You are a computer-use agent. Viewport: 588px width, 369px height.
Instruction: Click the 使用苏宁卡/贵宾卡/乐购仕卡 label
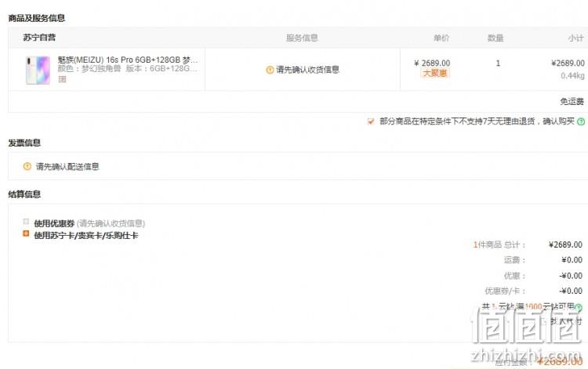pyautogui.click(x=86, y=236)
